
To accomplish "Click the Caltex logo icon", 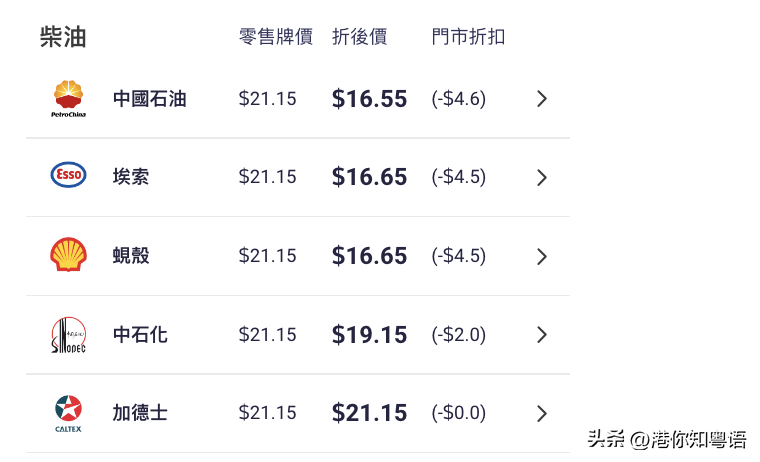I will coord(68,414).
